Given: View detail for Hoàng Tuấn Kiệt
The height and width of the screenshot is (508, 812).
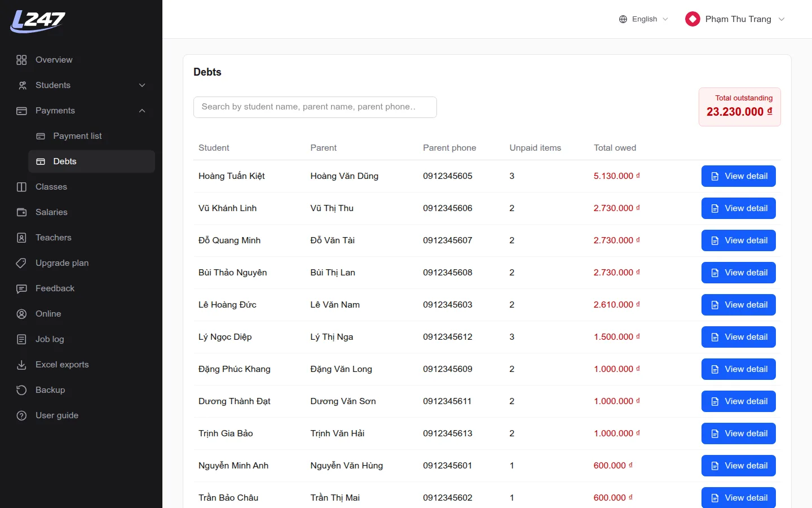Looking at the screenshot, I should (739, 176).
